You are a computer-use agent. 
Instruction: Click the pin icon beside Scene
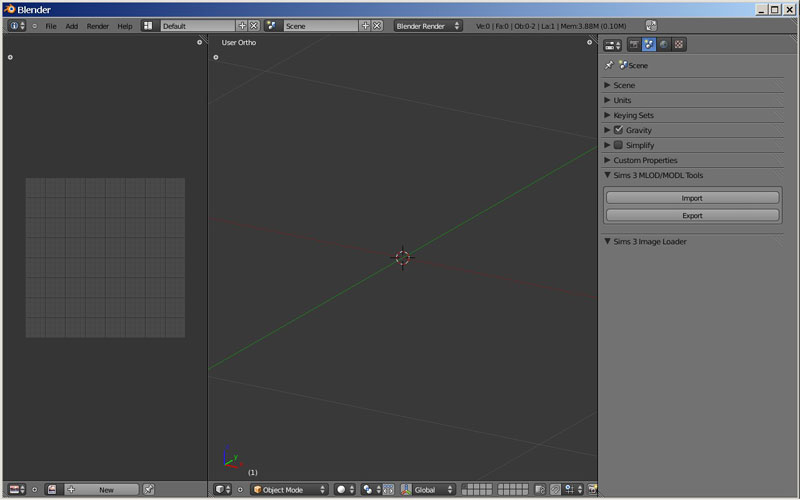click(609, 65)
